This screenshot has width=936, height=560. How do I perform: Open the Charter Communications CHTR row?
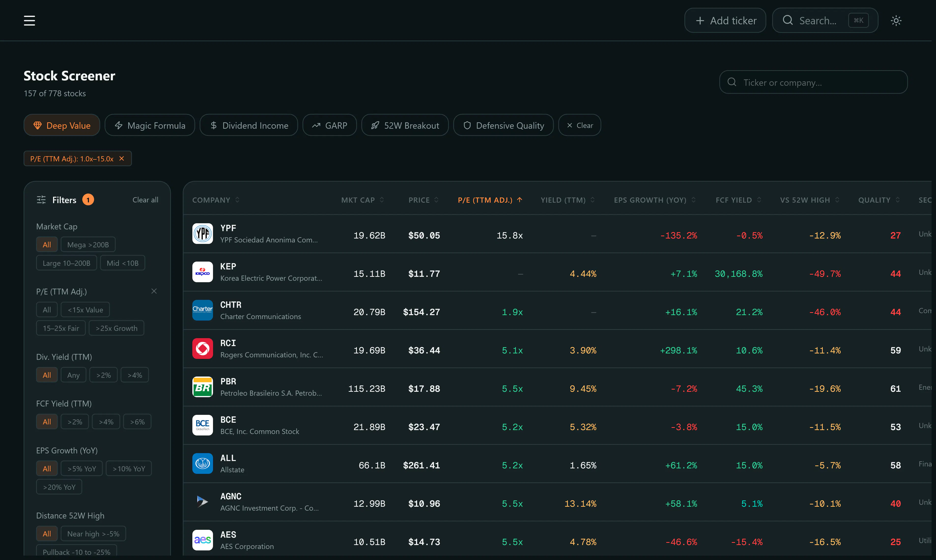(x=557, y=310)
